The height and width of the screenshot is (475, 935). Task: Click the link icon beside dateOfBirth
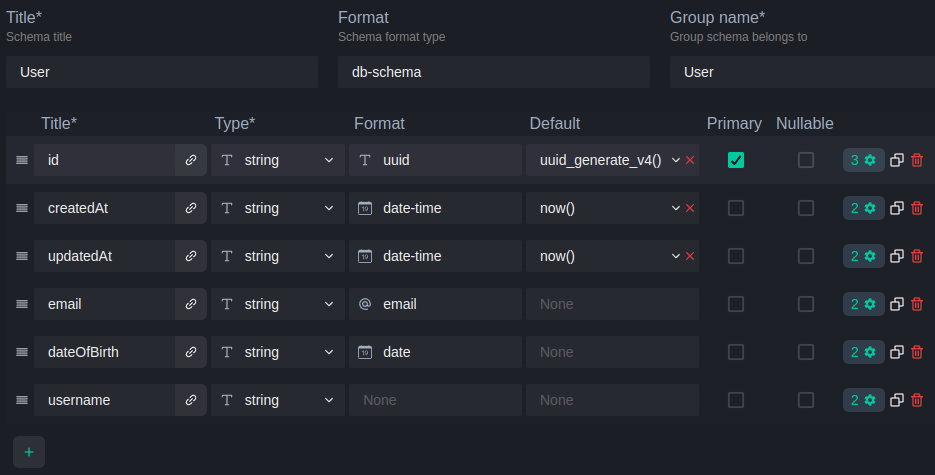coord(190,352)
